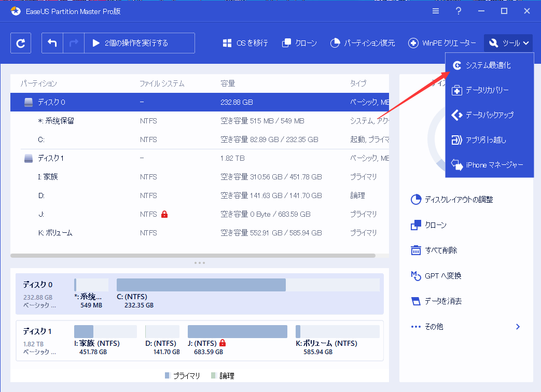
Task: Click すべて削除 action
Action: click(x=434, y=250)
